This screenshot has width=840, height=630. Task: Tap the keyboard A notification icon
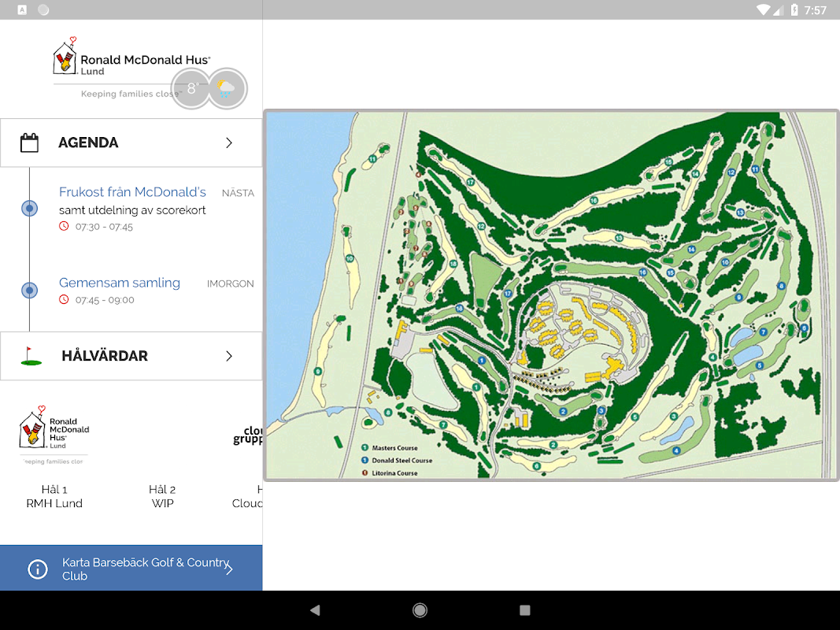pos(22,9)
